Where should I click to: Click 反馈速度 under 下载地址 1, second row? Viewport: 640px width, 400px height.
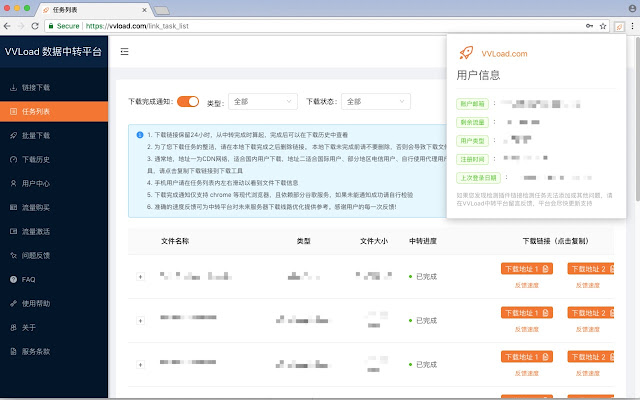527,329
